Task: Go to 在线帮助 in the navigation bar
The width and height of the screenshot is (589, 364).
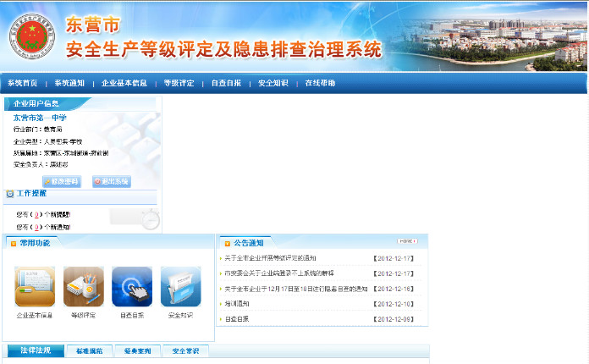Action: pos(320,83)
